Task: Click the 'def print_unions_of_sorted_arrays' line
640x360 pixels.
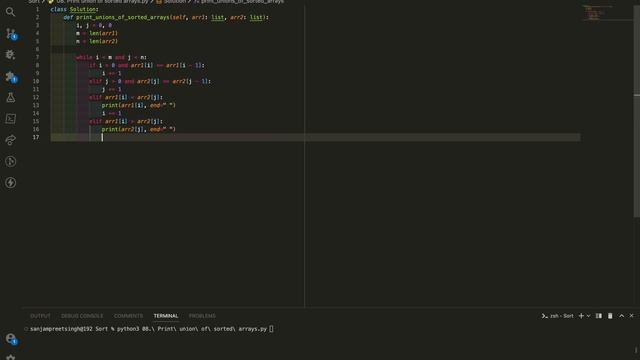Action: coord(166,18)
